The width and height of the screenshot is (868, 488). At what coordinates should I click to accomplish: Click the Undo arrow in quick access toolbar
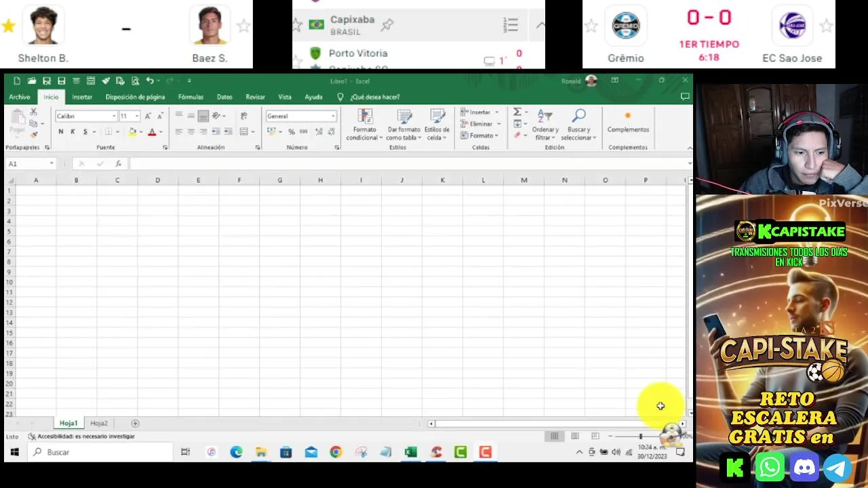pyautogui.click(x=150, y=81)
